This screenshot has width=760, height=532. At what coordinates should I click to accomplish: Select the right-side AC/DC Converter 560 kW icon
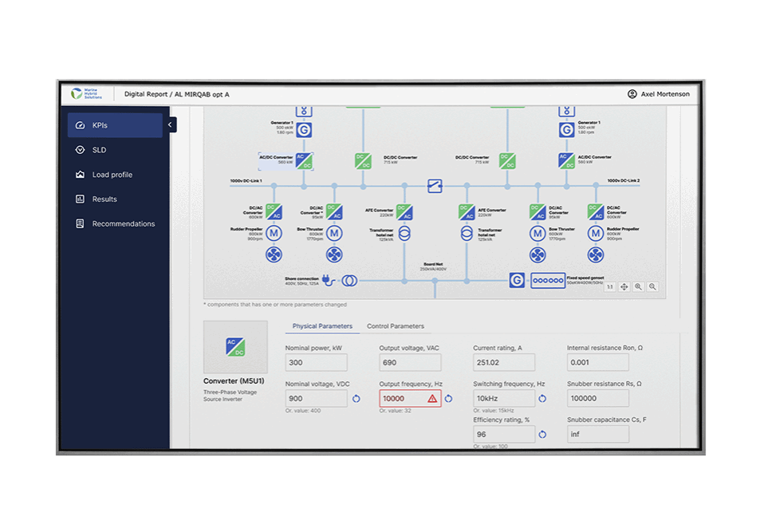click(566, 161)
